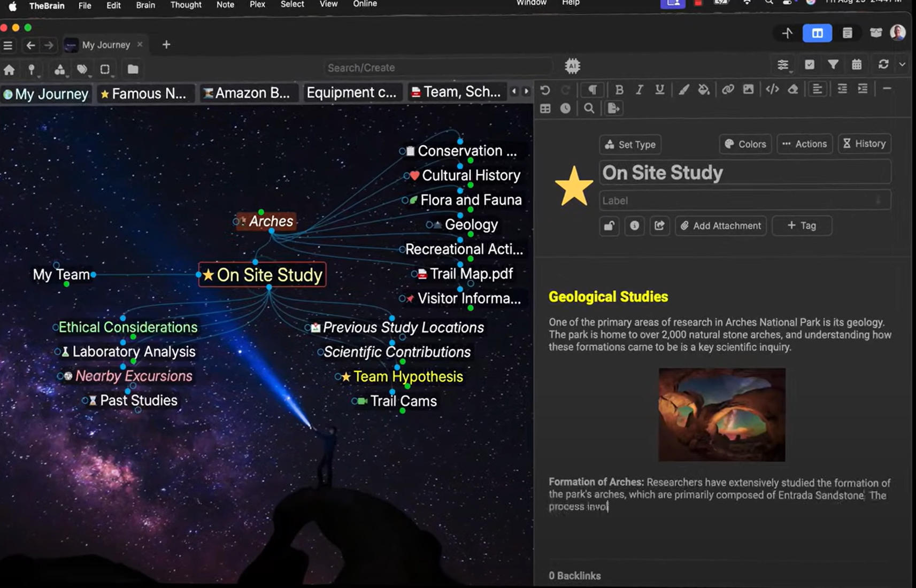916x588 pixels.
Task: Open the Colors button
Action: (x=745, y=144)
